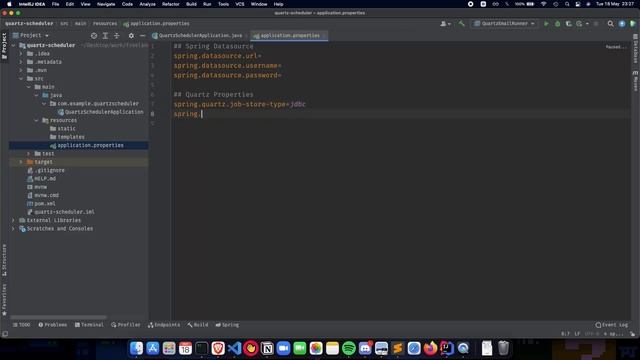Open Notion from the dock
640x360 pixels.
[x=267, y=348]
